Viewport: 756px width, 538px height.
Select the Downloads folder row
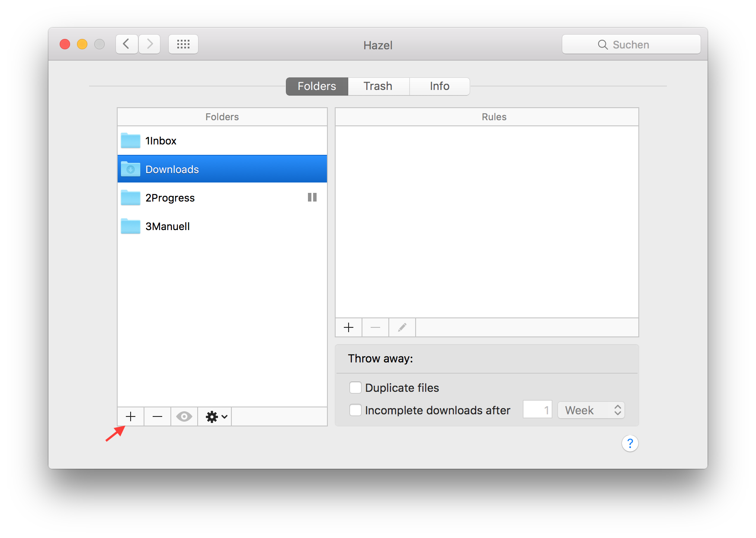click(x=222, y=169)
